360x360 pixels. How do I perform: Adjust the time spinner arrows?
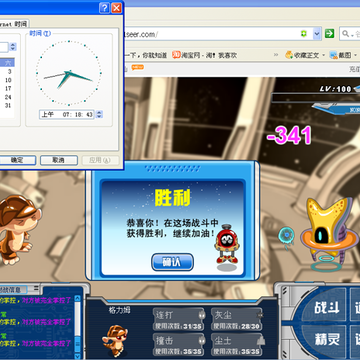click(99, 114)
